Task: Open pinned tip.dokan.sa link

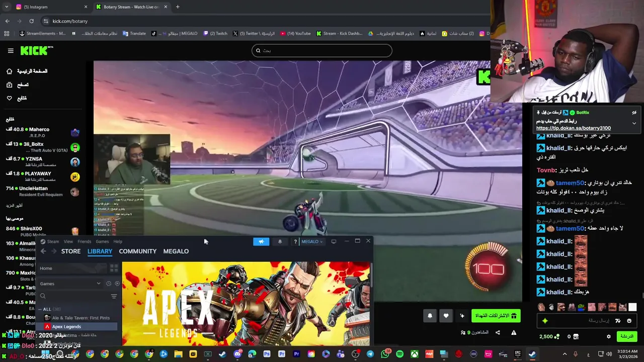Action: [x=574, y=128]
